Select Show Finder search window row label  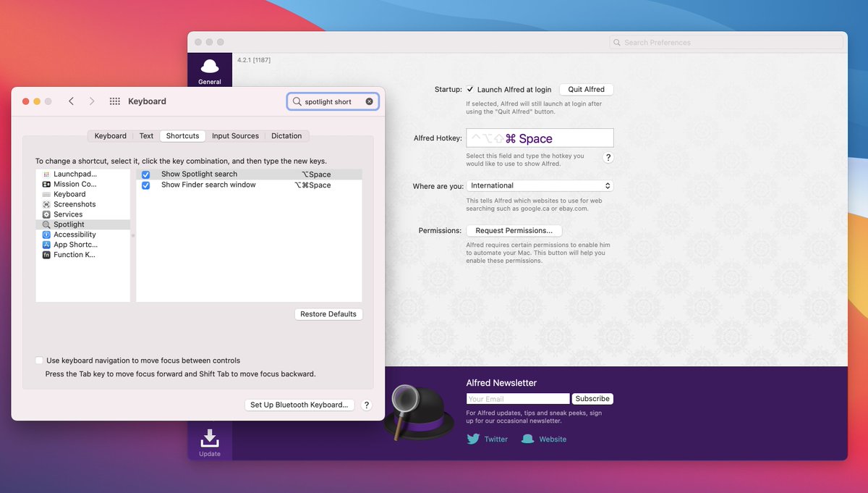[208, 185]
